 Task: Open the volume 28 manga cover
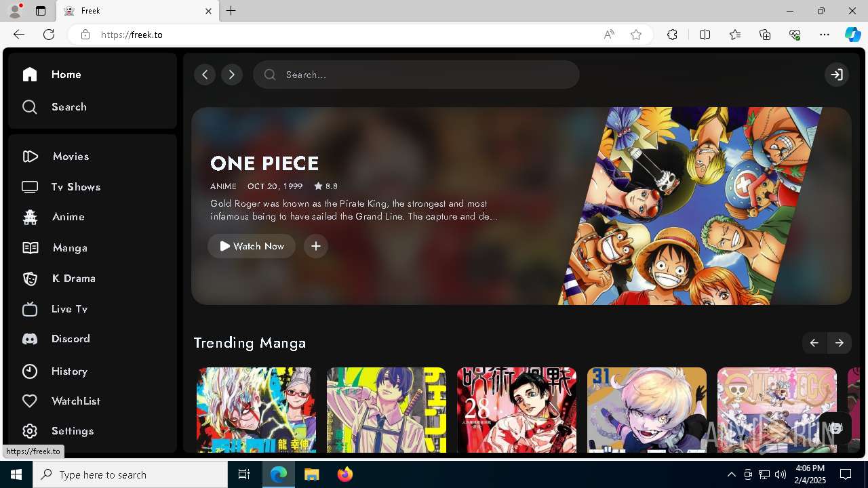(517, 410)
